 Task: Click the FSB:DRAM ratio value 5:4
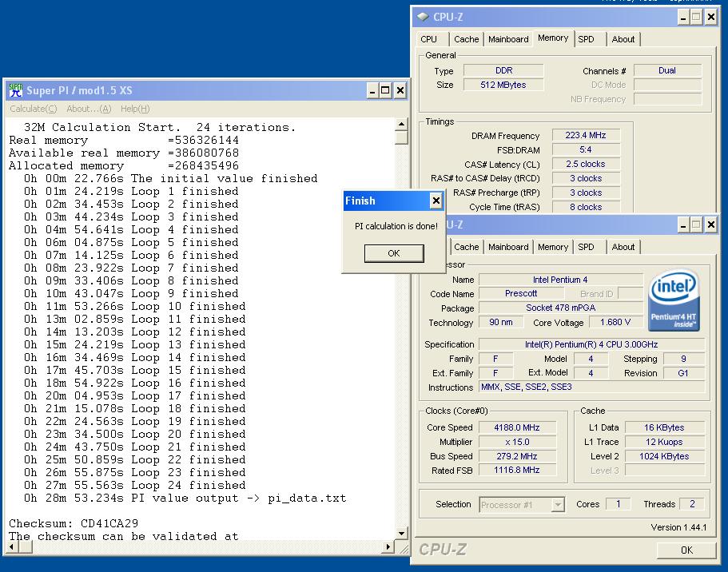click(x=586, y=149)
